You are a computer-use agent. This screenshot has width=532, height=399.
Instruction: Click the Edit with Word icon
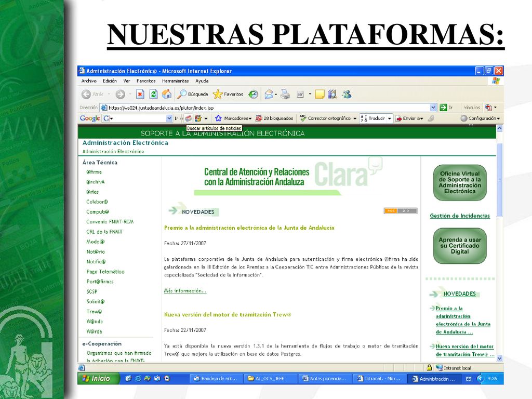pos(300,95)
